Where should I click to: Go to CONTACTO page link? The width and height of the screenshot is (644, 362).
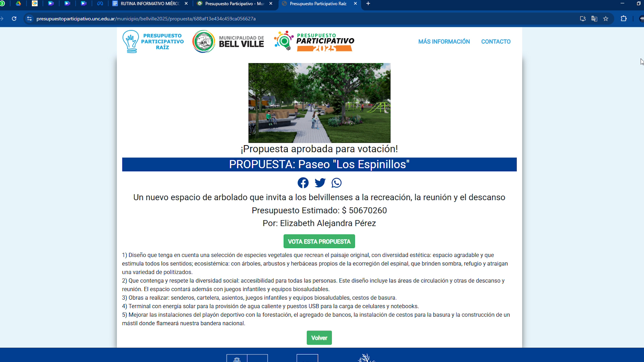(496, 42)
